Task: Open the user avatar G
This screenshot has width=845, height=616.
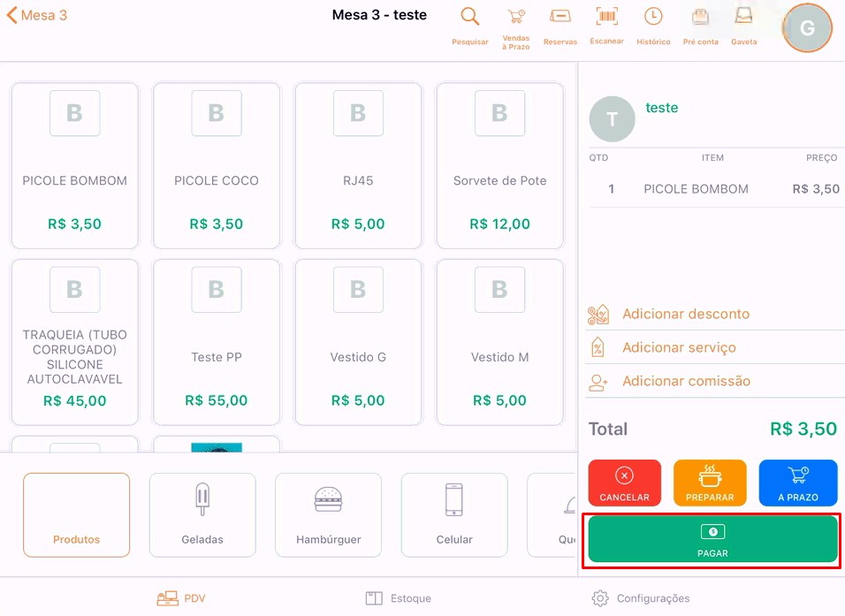Action: pyautogui.click(x=807, y=28)
